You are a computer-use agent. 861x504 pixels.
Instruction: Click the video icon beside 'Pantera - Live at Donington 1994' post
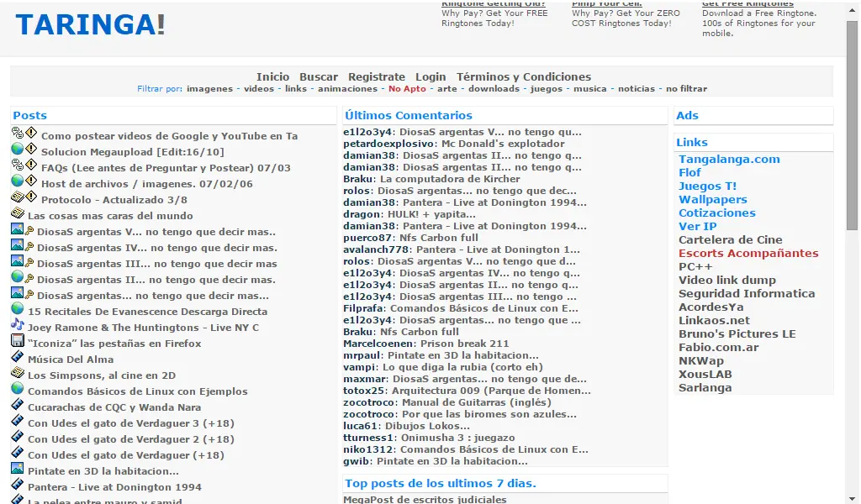[18, 484]
